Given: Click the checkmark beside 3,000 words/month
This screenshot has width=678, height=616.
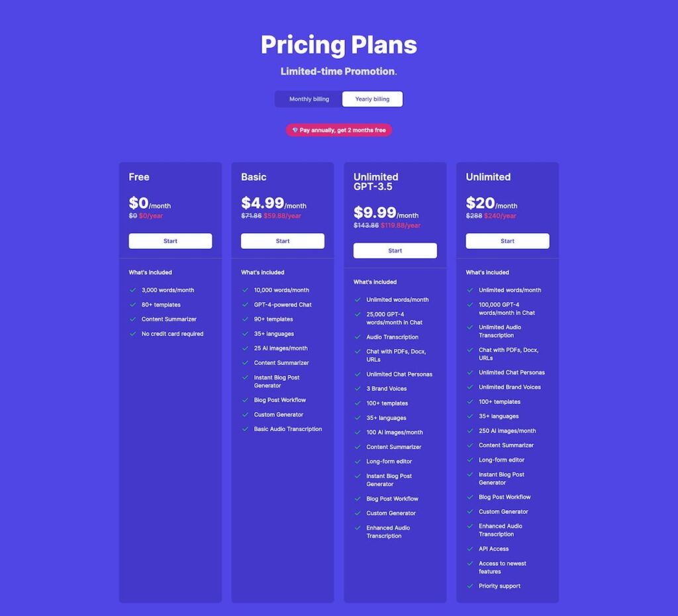Looking at the screenshot, I should click(134, 289).
